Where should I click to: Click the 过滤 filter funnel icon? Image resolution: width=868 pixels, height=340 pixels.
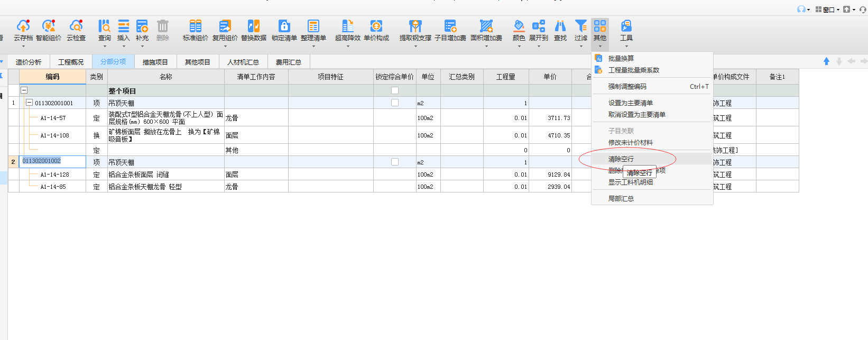pyautogui.click(x=581, y=26)
